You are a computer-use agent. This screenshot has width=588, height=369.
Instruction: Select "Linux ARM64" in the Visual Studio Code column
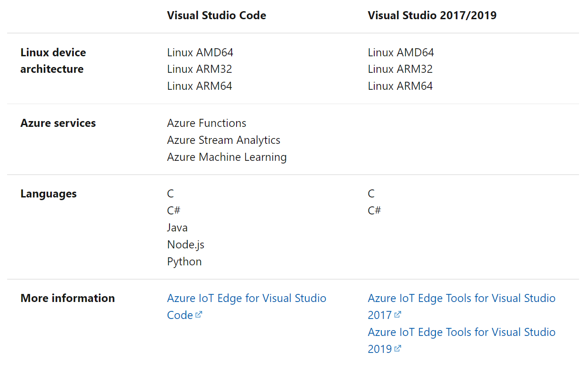pos(199,86)
